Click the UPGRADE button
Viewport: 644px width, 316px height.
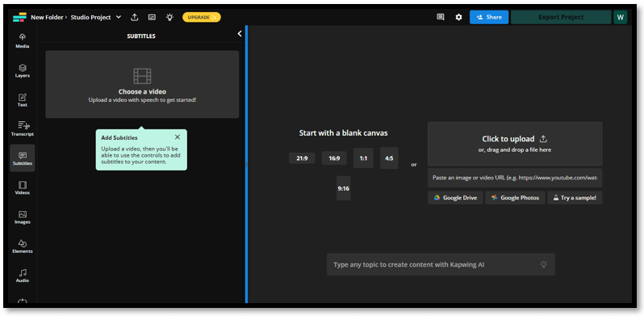[x=202, y=17]
